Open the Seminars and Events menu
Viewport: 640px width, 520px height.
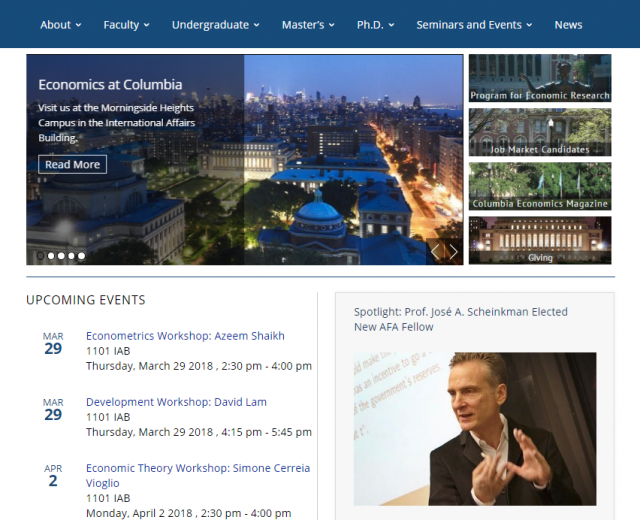(474, 25)
